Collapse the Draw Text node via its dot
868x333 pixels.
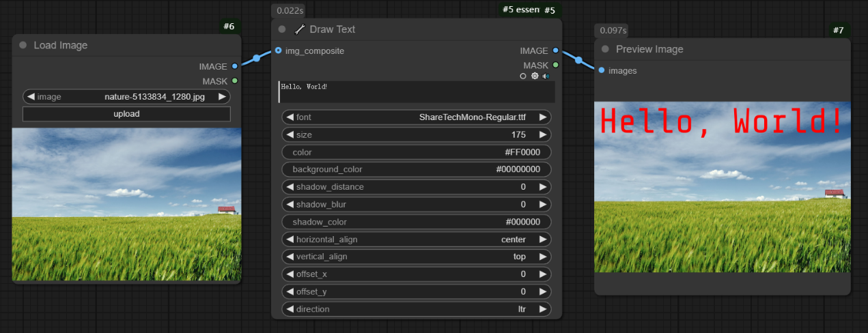pyautogui.click(x=282, y=29)
